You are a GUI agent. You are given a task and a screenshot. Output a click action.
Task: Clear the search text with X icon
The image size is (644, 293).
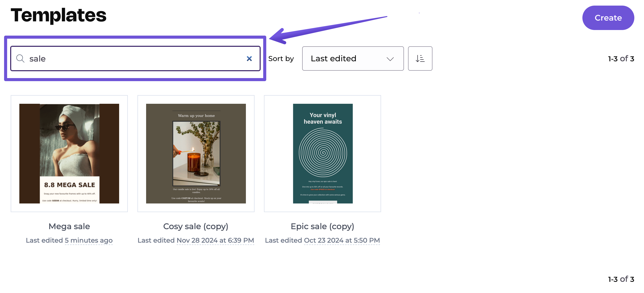(x=249, y=59)
